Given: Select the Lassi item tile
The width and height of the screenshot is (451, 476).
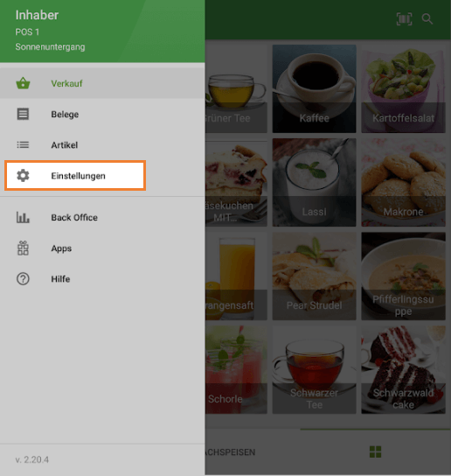Looking at the screenshot, I should pos(314,182).
